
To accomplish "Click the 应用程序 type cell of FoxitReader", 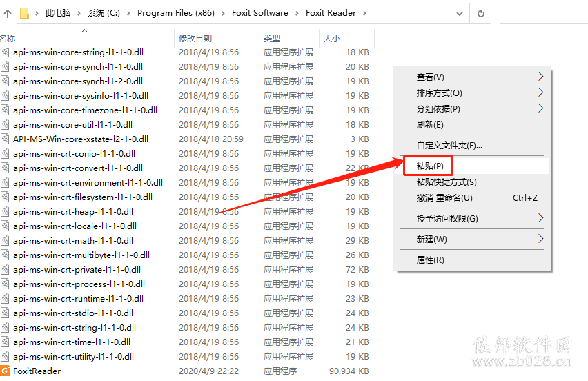I will click(280, 371).
